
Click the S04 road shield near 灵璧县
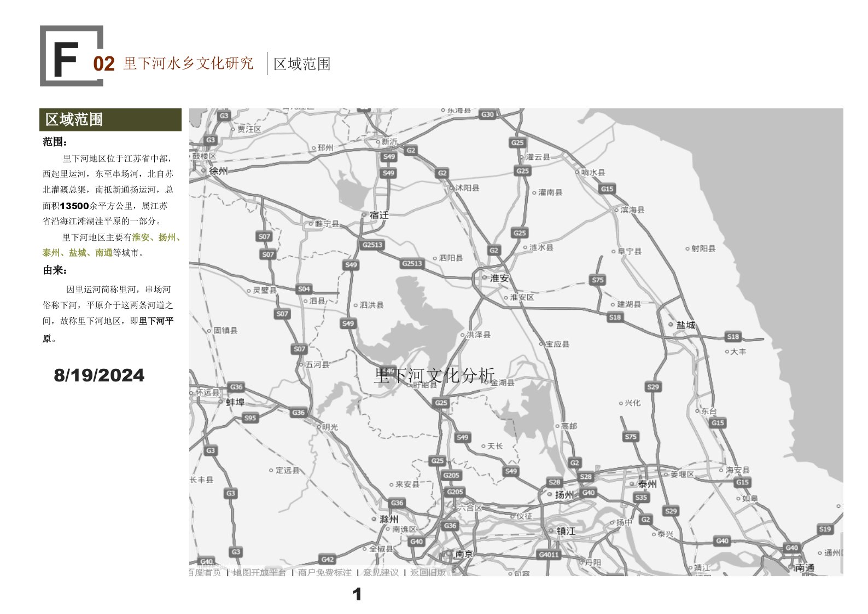coord(304,289)
